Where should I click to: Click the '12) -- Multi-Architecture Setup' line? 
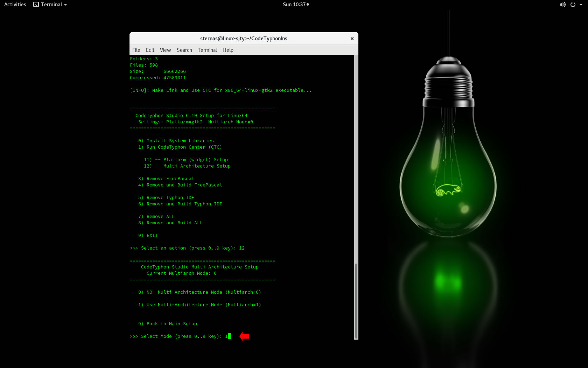tap(187, 166)
